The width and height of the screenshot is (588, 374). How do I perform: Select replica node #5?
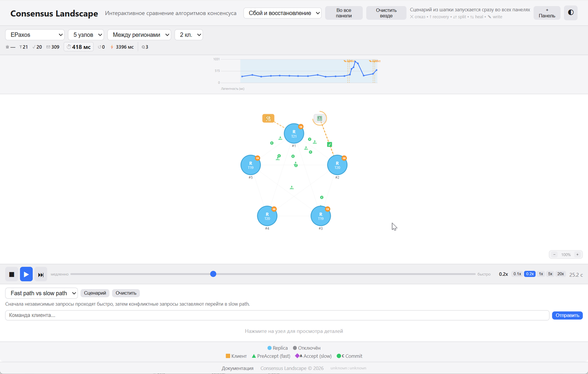click(x=251, y=165)
